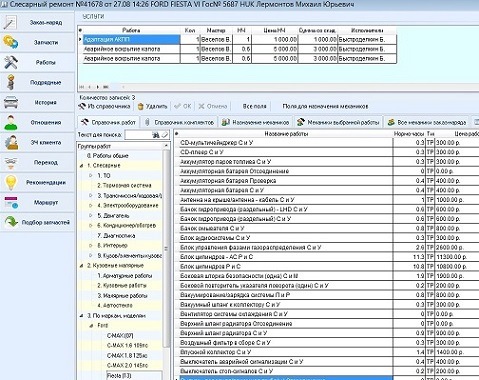The image size is (479, 380).
Task: Select 4. Автостекла tree item
Action: pos(115,305)
